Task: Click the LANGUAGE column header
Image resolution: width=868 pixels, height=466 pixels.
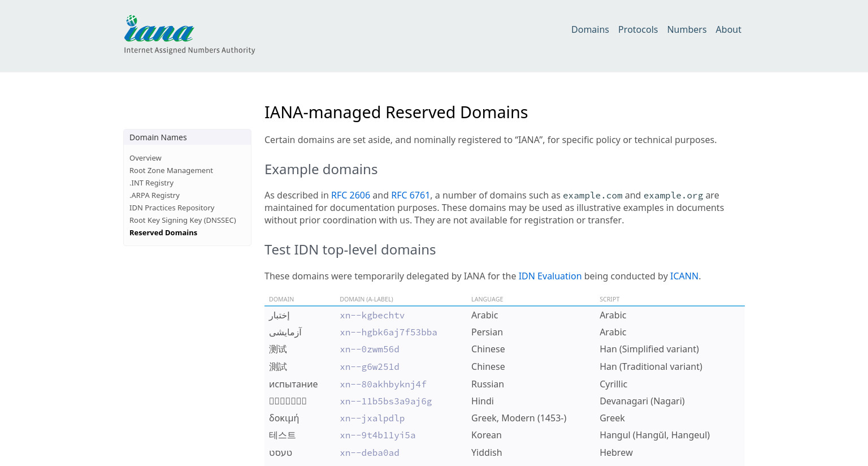Action: [487, 299]
